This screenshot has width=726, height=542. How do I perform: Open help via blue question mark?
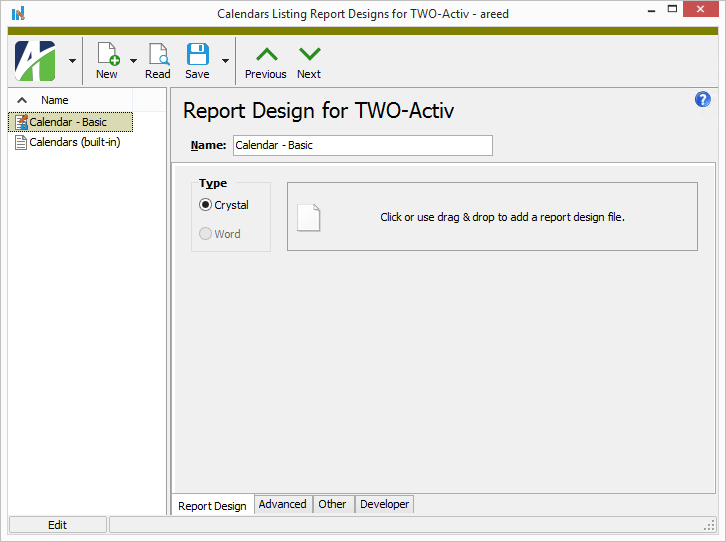[702, 99]
